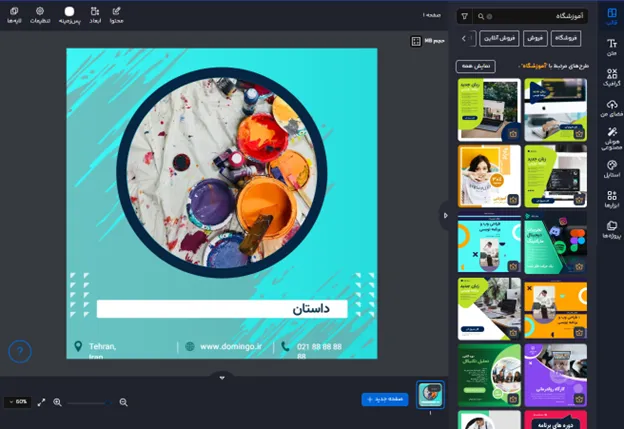Open the Dimensions (ابعاد) option
Screen dimensions: 624x429
(95, 14)
